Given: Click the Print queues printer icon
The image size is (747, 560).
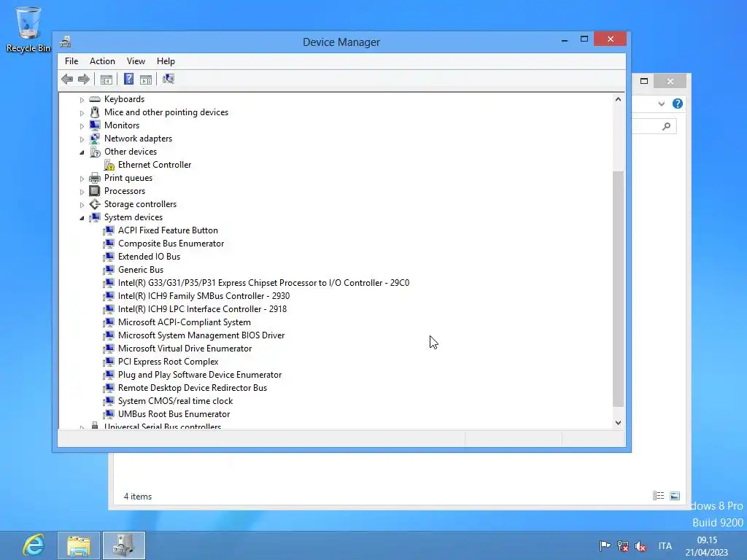Looking at the screenshot, I should click(95, 178).
